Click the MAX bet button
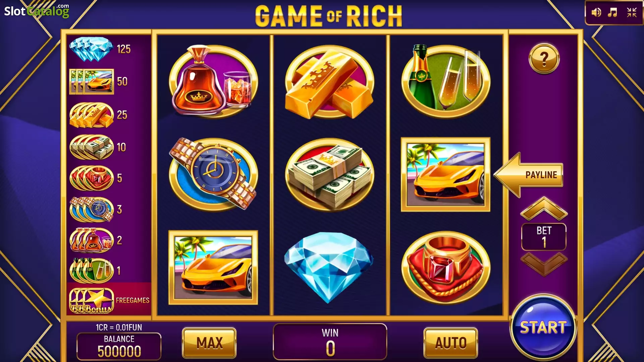 209,343
